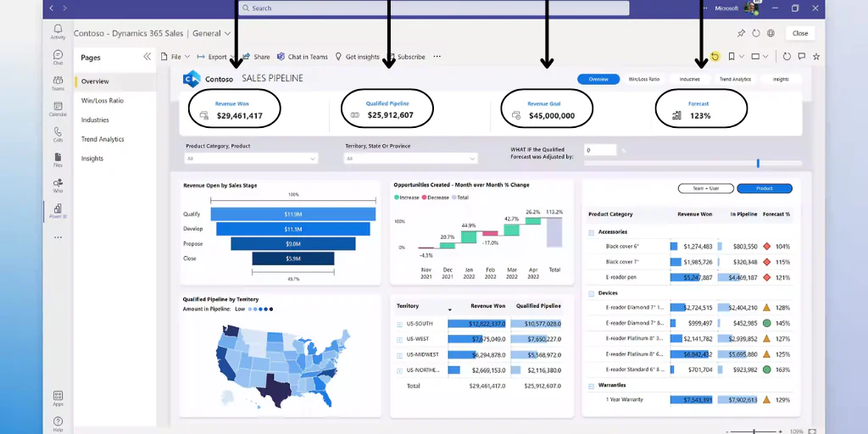Click the What-If adjustment value field

(x=600, y=150)
